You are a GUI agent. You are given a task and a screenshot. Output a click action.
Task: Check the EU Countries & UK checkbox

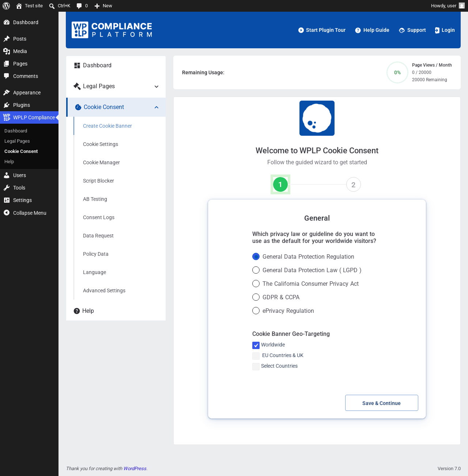click(x=256, y=356)
